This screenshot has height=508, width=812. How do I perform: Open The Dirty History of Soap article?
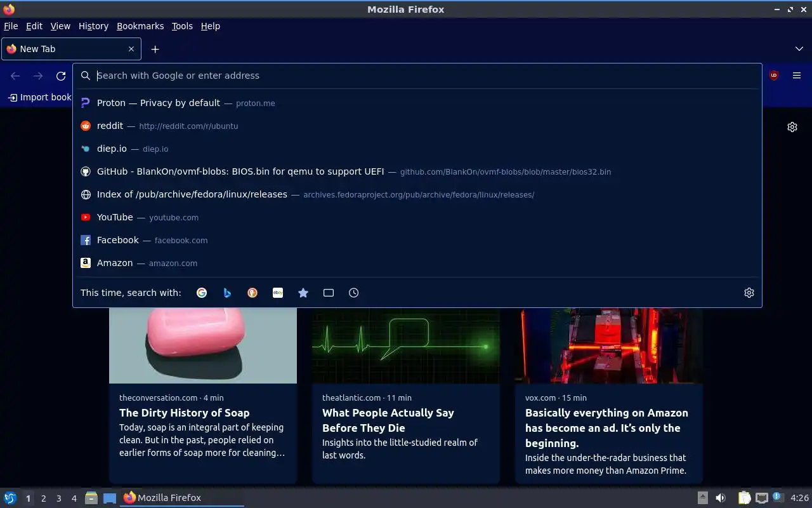click(x=184, y=413)
